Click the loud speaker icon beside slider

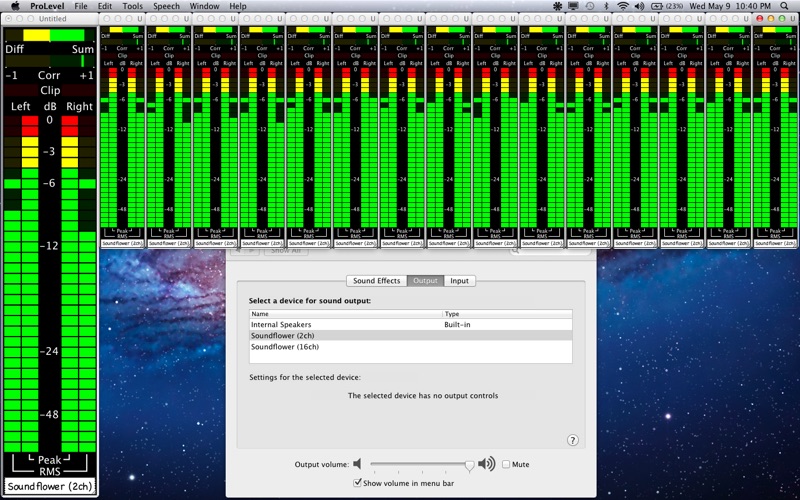487,464
